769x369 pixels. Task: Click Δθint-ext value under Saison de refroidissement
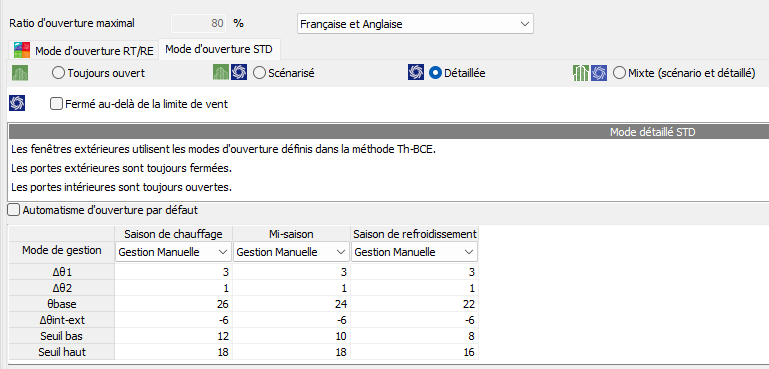(x=414, y=320)
